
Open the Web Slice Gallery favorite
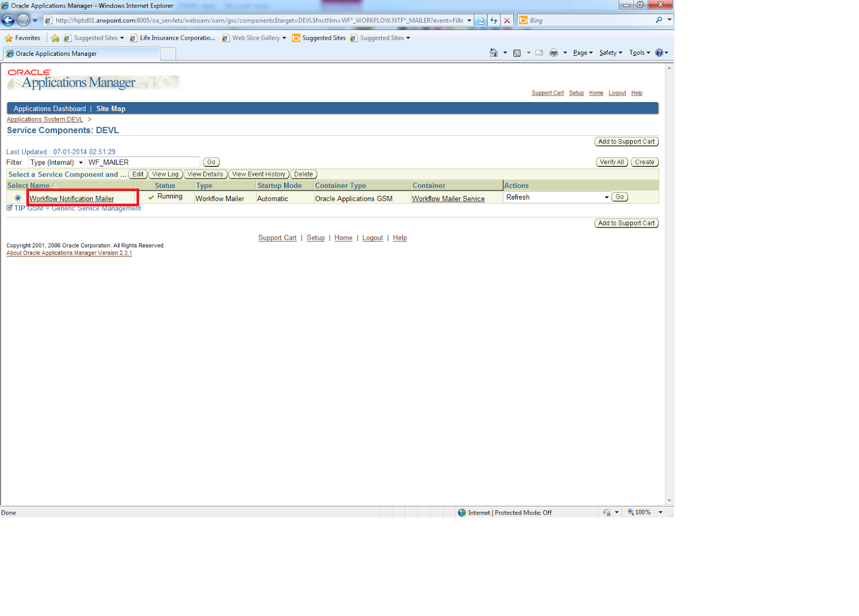click(254, 38)
